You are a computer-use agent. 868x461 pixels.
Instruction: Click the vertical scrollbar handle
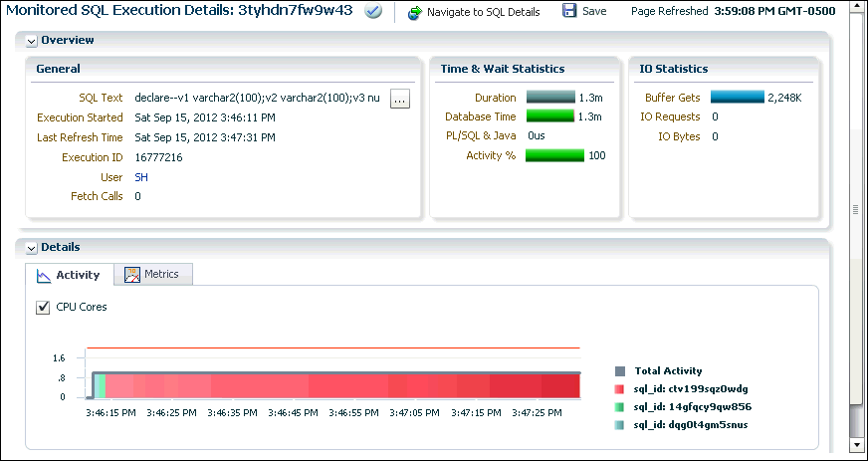854,209
